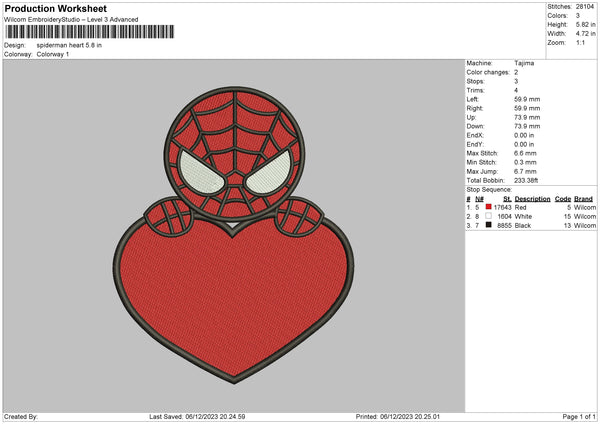Image resolution: width=600 pixels, height=424 pixels.
Task: Click the EndY value 0.00 in
Action: click(524, 145)
